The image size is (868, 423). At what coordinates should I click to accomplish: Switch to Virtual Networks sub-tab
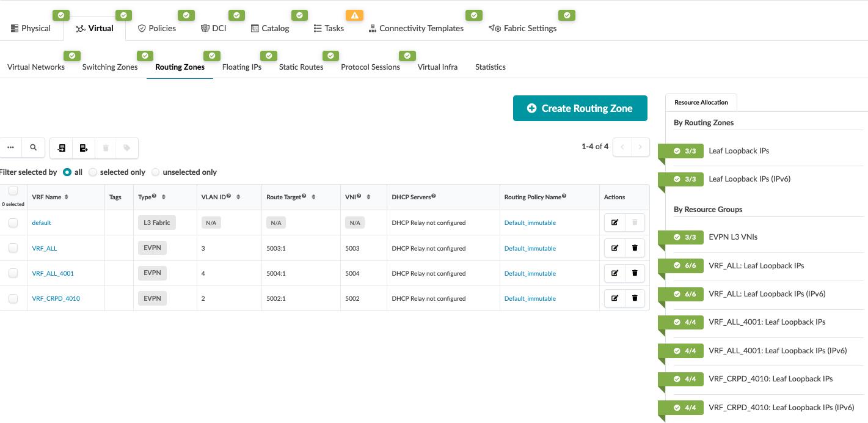36,67
